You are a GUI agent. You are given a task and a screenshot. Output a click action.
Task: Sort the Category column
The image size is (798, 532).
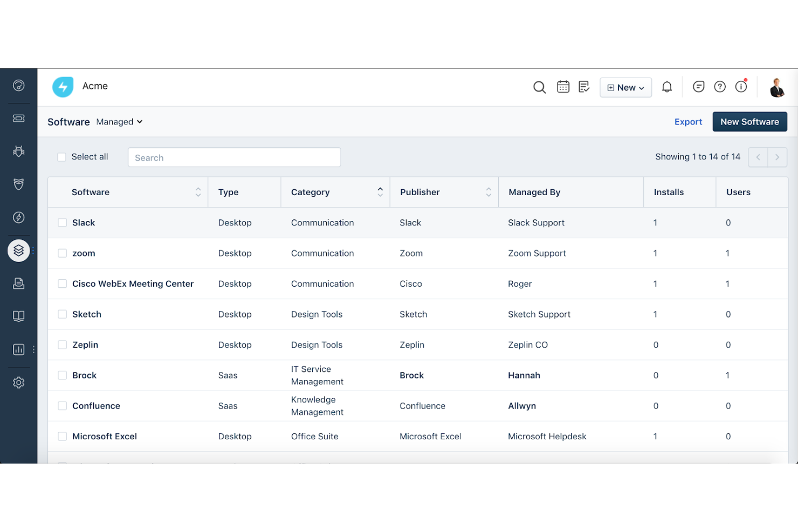(381, 192)
